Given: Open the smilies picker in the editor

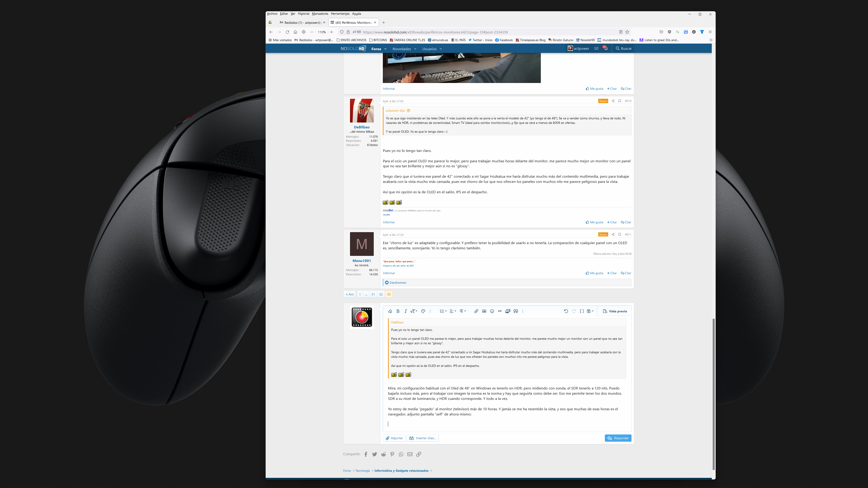Looking at the screenshot, I should 492,311.
